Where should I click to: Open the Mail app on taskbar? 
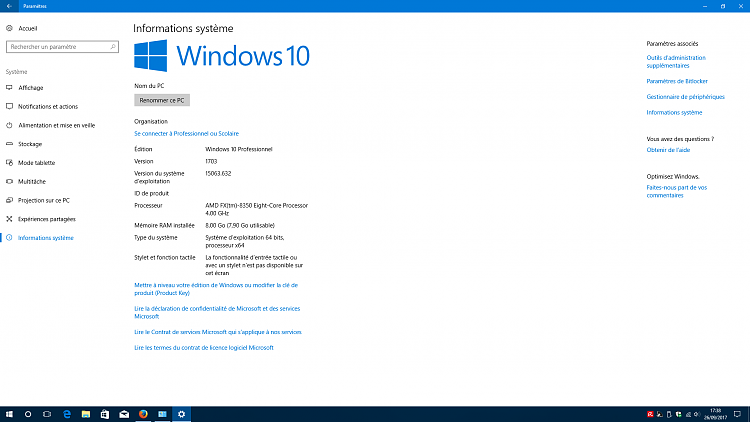pyautogui.click(x=124, y=414)
